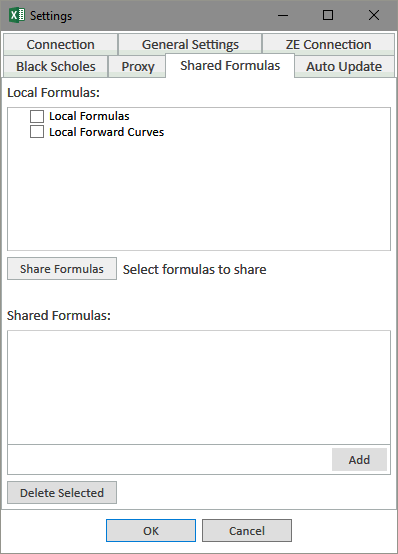Open the General Settings tab

click(x=190, y=45)
